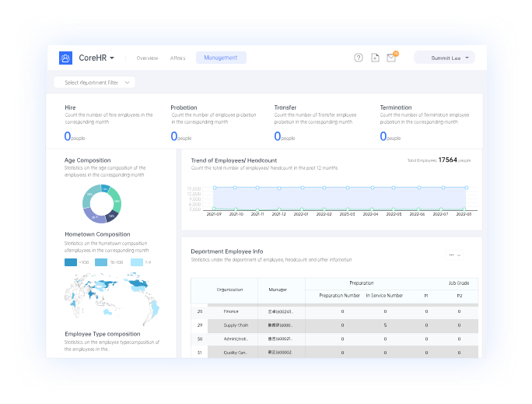Open the help question mark icon
The width and height of the screenshot is (532, 404).
point(359,58)
